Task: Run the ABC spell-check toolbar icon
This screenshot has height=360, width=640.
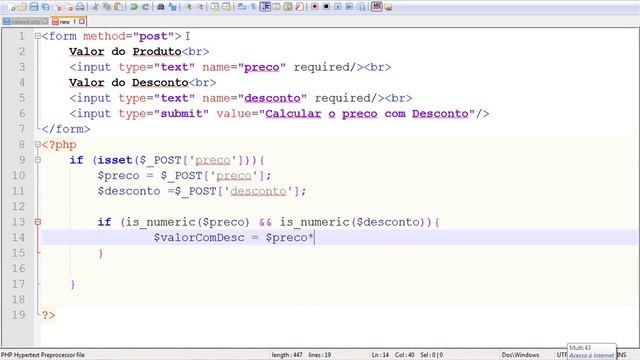Action: [x=377, y=7]
